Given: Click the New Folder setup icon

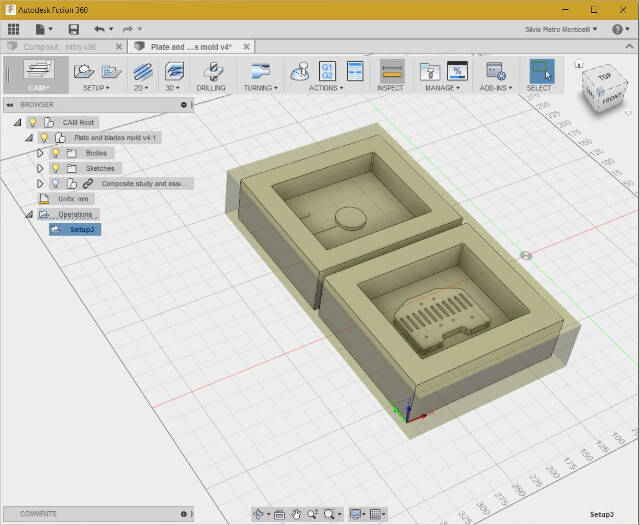Looking at the screenshot, I should [111, 71].
